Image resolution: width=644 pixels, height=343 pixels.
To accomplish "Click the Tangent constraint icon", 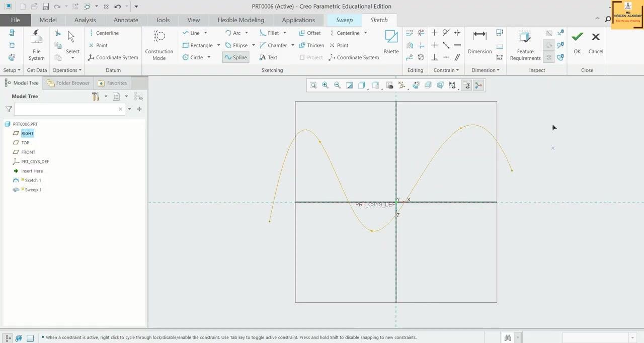I will point(446,33).
